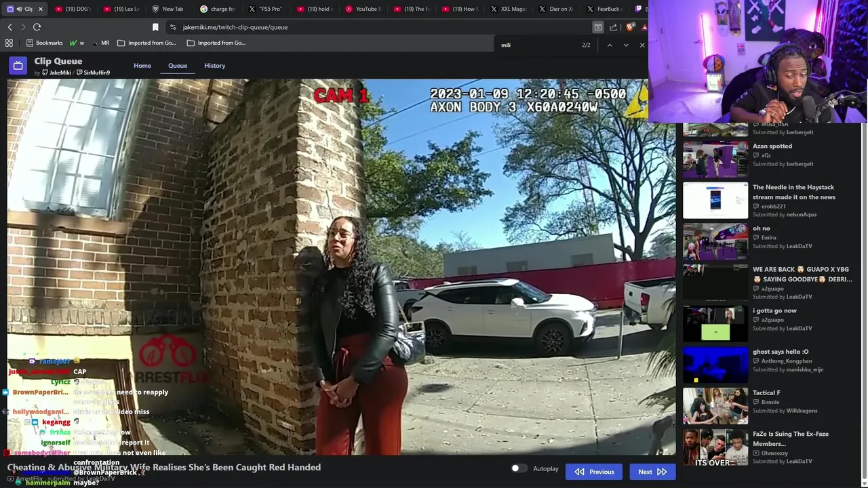Image resolution: width=868 pixels, height=488 pixels.
Task: Toggle the Autoplay switch
Action: click(x=519, y=468)
